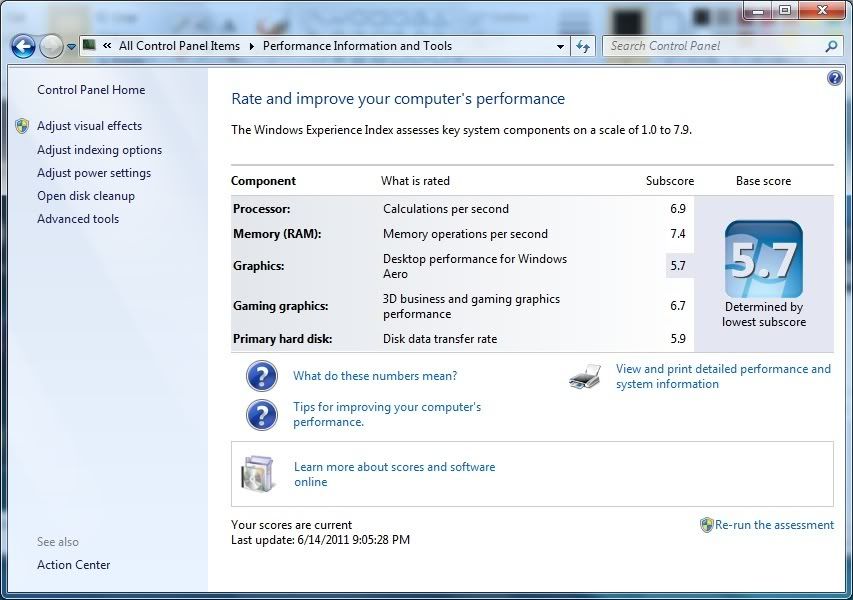This screenshot has height=600, width=853.
Task: Open the address bar history dropdown
Action: coord(560,47)
